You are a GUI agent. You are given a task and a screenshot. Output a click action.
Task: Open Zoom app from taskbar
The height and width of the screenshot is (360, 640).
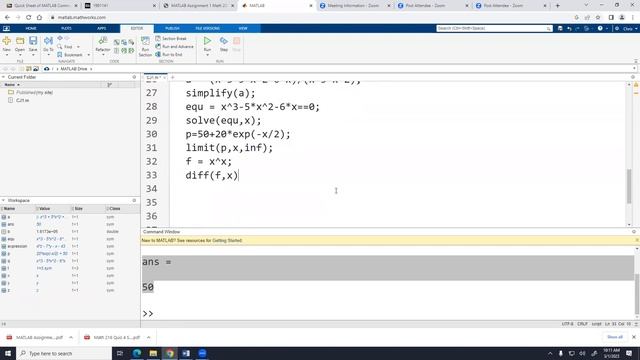[202, 353]
